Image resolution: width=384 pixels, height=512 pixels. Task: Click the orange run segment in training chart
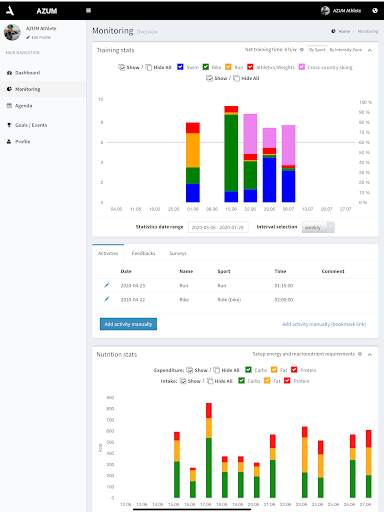(x=193, y=150)
